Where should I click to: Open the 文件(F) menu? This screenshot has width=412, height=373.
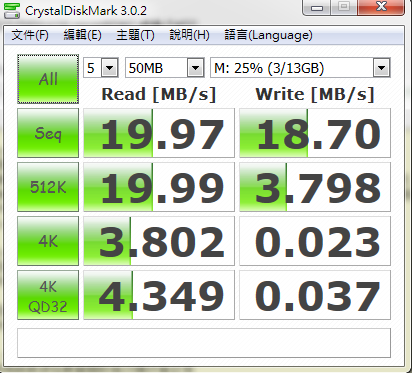[30, 35]
